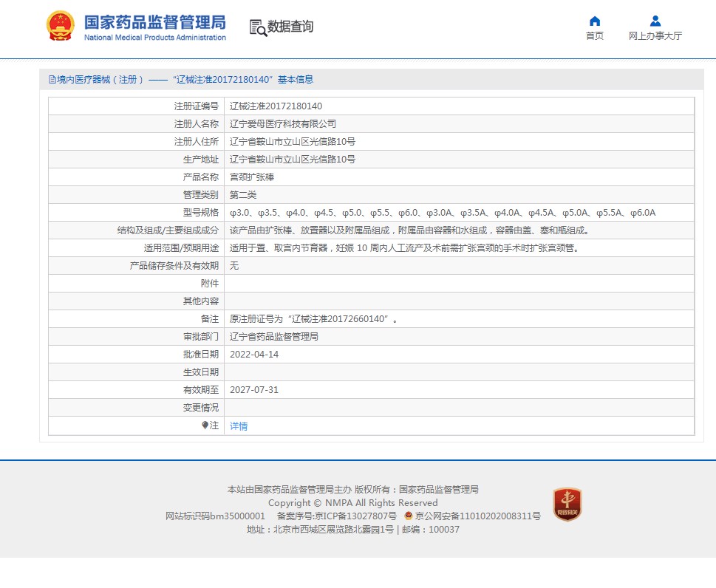Click the 产品储存条件及有效期 row label
This screenshot has height=588, width=716.
[x=174, y=266]
